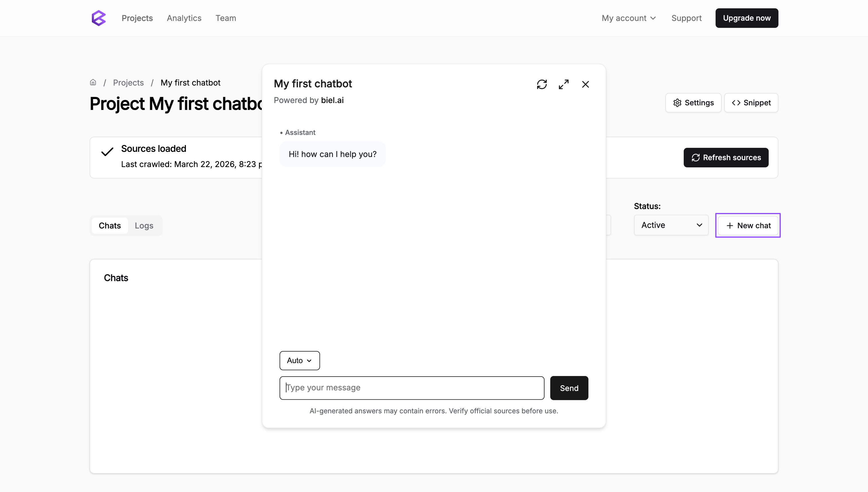This screenshot has width=868, height=492.
Task: Expand the chatbot preview to fullscreen
Action: coord(563,84)
